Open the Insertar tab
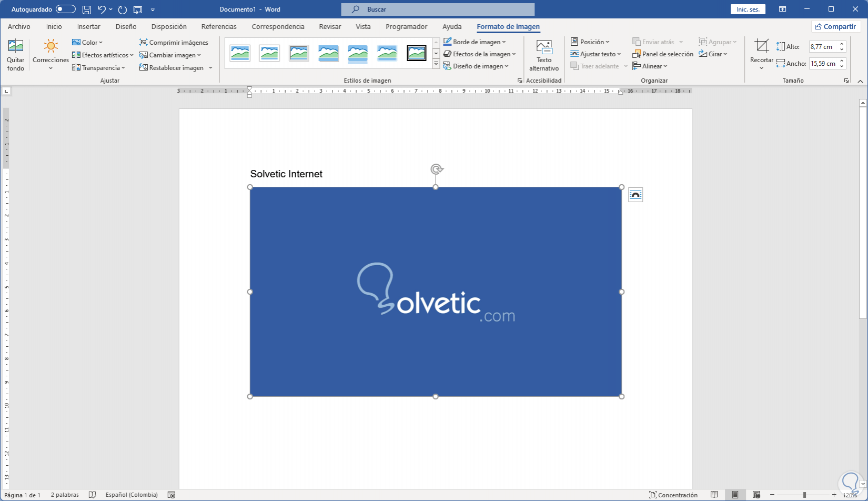This screenshot has height=501, width=868. (x=88, y=27)
